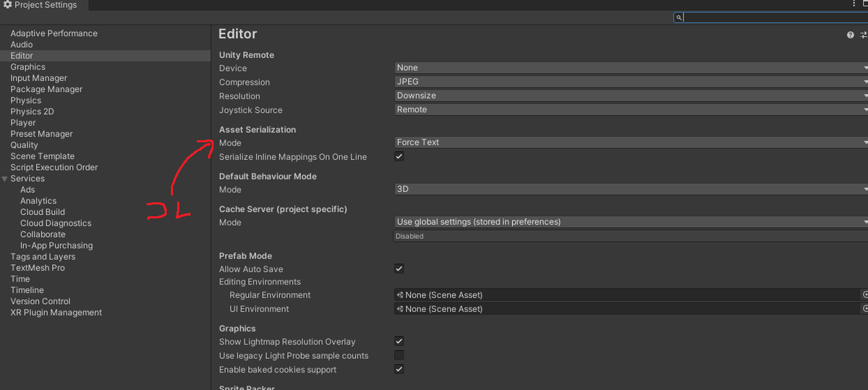This screenshot has height=390, width=868.
Task: Open the Project Settings kebab menu
Action: [x=854, y=4]
